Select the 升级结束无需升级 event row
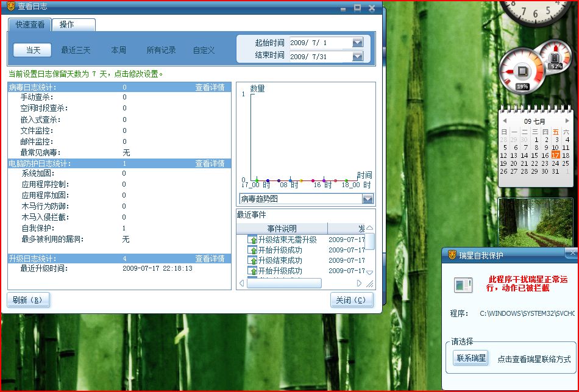The width and height of the screenshot is (579, 392). (301, 240)
